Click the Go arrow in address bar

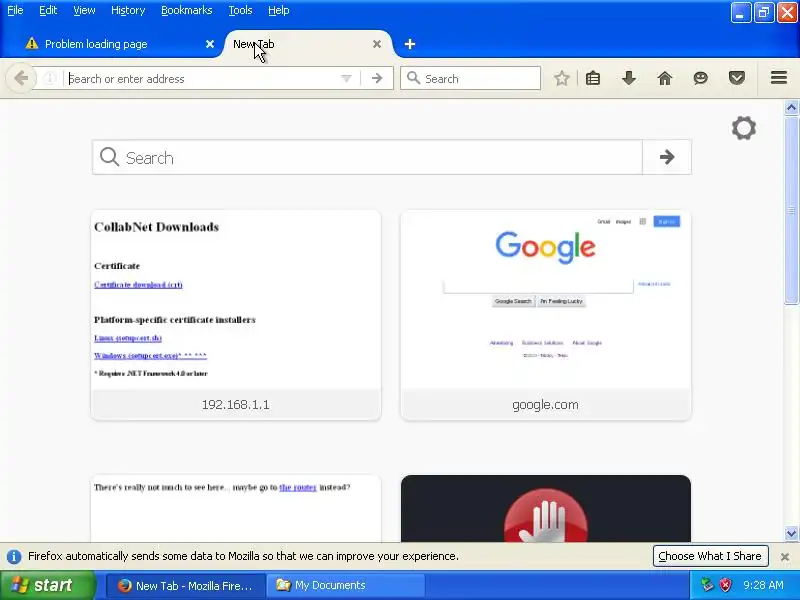377,78
